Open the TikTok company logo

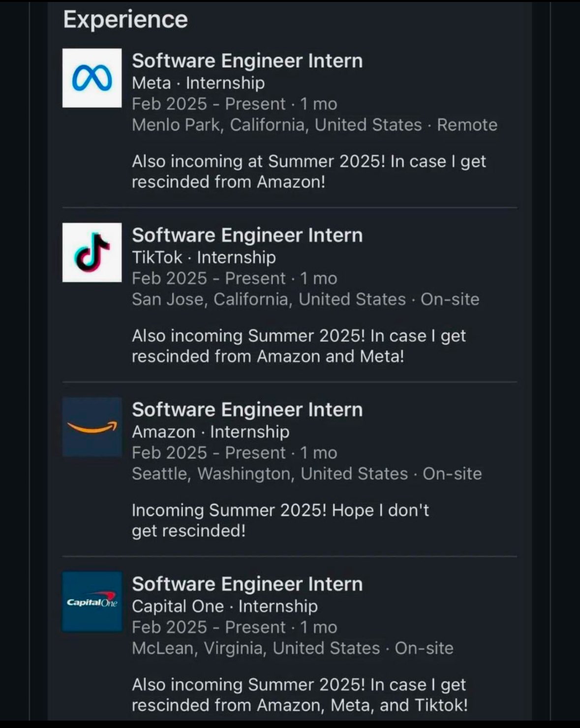[92, 253]
